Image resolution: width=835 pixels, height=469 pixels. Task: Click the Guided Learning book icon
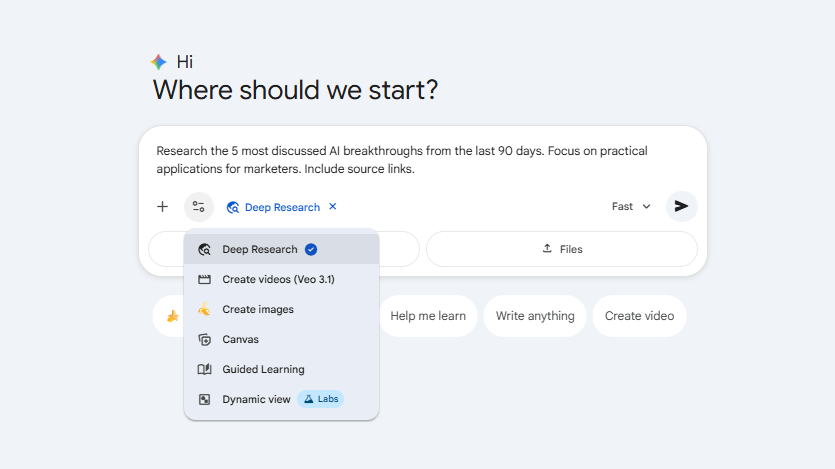[x=204, y=369]
